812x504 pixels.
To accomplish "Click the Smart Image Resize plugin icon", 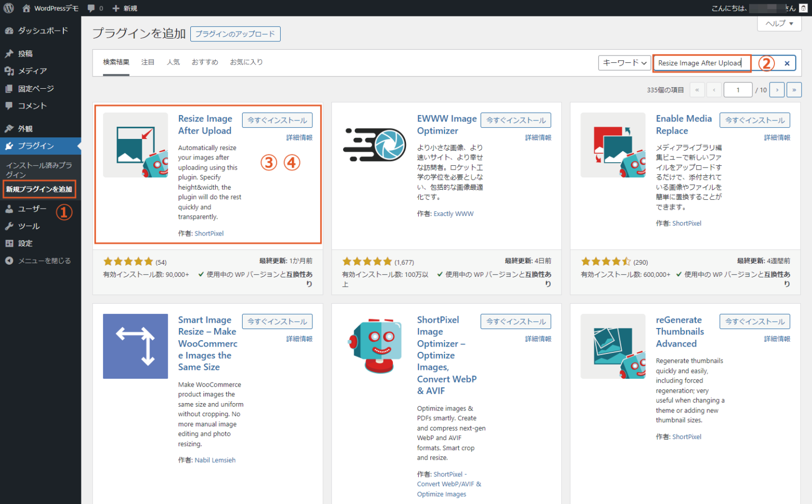I will pos(135,346).
